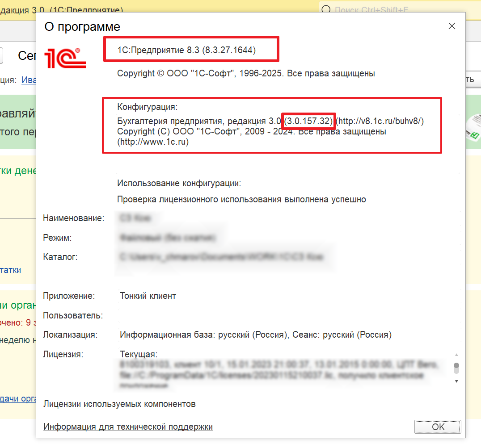This screenshot has width=481, height=448.
Task: Open Информация для технической поддержки link
Action: [128, 427]
